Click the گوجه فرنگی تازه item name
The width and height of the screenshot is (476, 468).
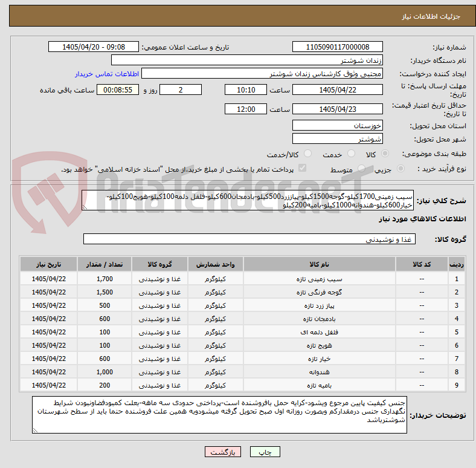(319, 292)
